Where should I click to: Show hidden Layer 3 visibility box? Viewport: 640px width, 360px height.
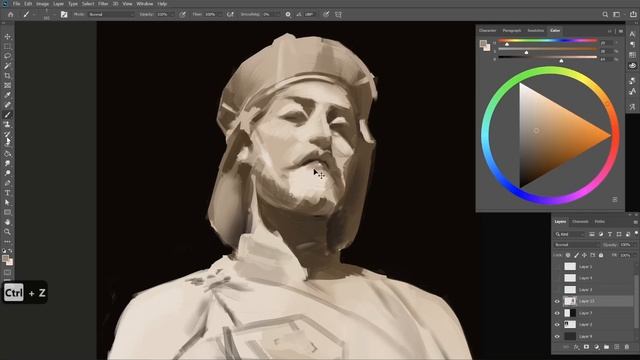point(557,289)
